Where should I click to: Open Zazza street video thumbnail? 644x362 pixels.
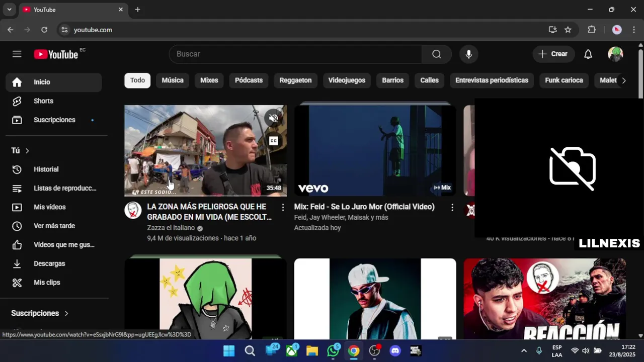(205, 150)
